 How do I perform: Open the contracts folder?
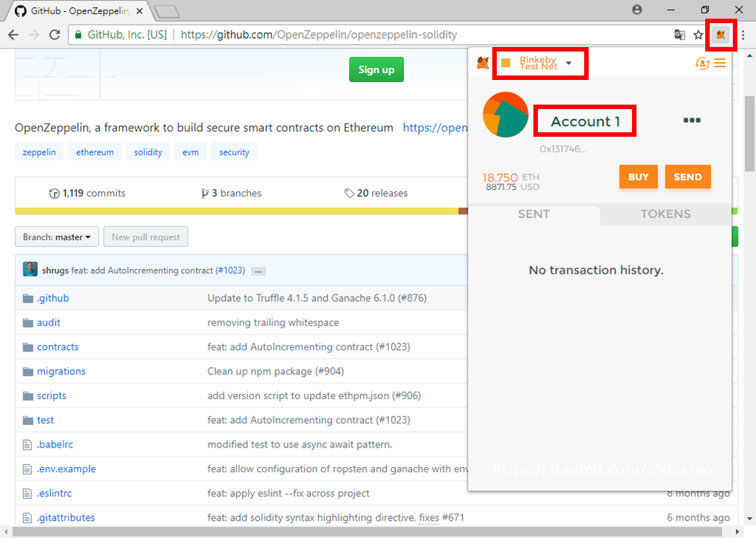click(58, 347)
